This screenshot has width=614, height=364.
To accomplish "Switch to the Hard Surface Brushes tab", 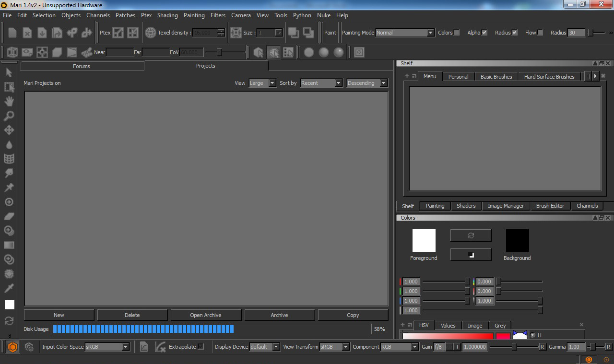I will pos(549,77).
